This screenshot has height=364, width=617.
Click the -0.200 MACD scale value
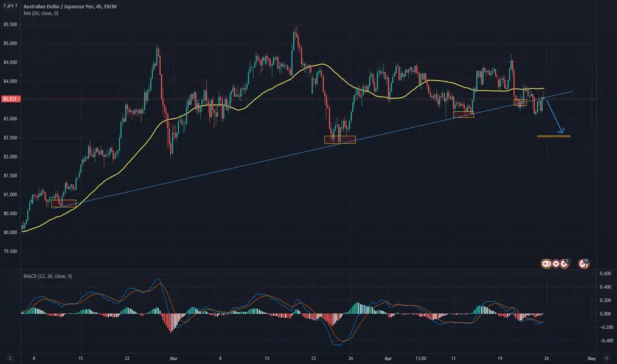pyautogui.click(x=605, y=327)
